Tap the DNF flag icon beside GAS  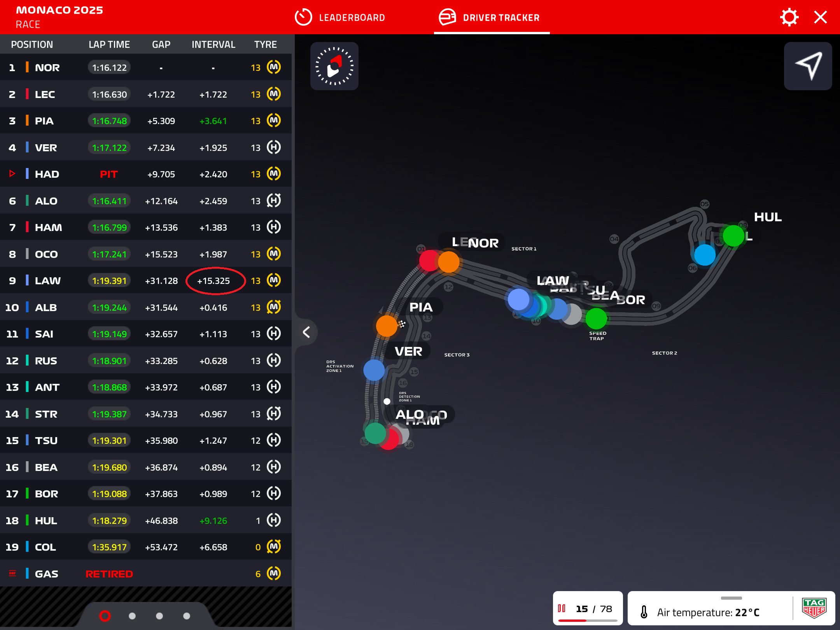[x=12, y=573]
